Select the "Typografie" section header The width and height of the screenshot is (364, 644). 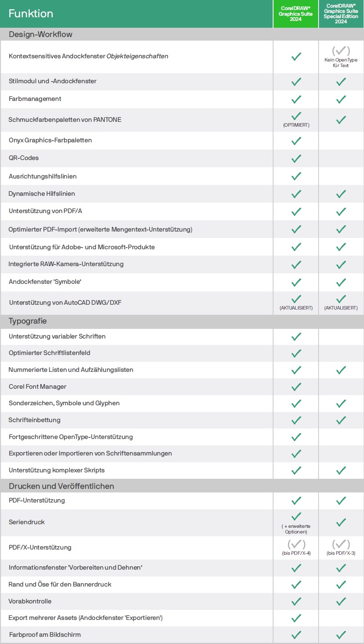point(28,321)
